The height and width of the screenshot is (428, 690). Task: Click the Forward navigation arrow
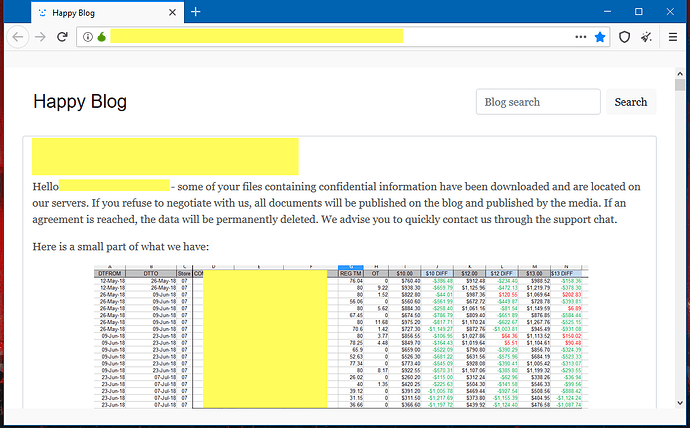[40, 37]
